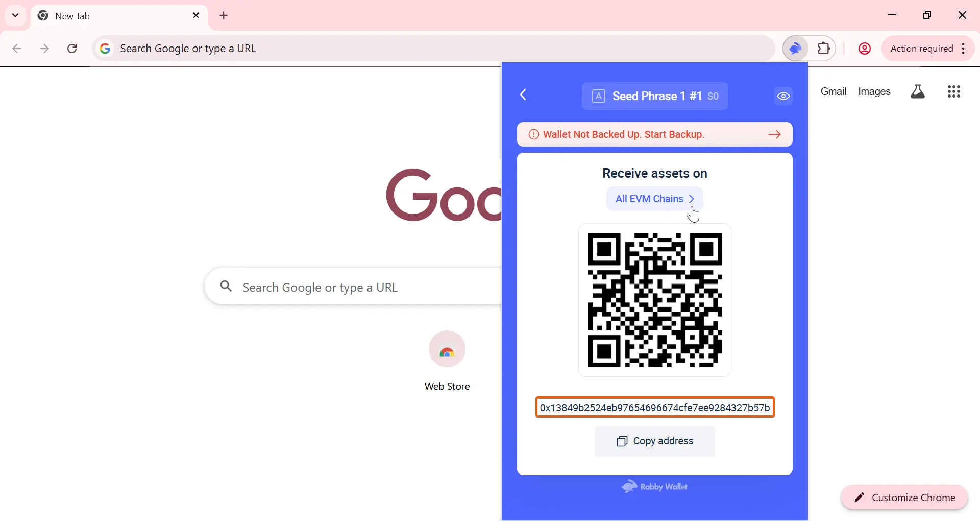Open the Chrome Extensions puzzle icon
The width and height of the screenshot is (980, 521).
pos(824,49)
